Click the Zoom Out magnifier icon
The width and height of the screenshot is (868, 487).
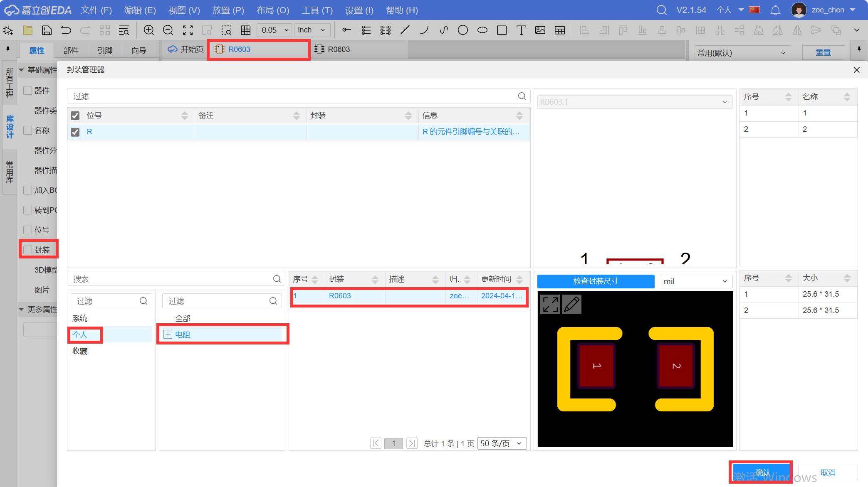[x=168, y=30]
